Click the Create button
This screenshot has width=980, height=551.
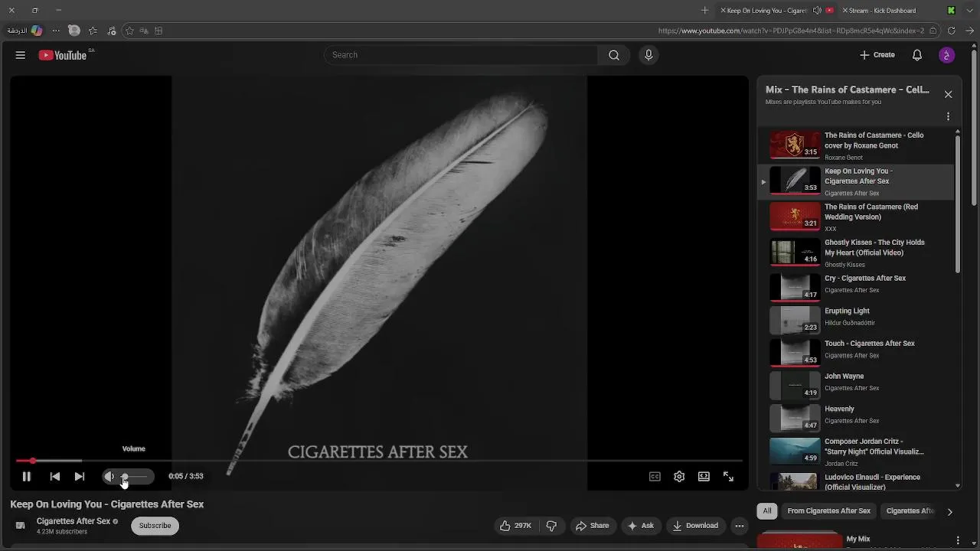coord(877,55)
